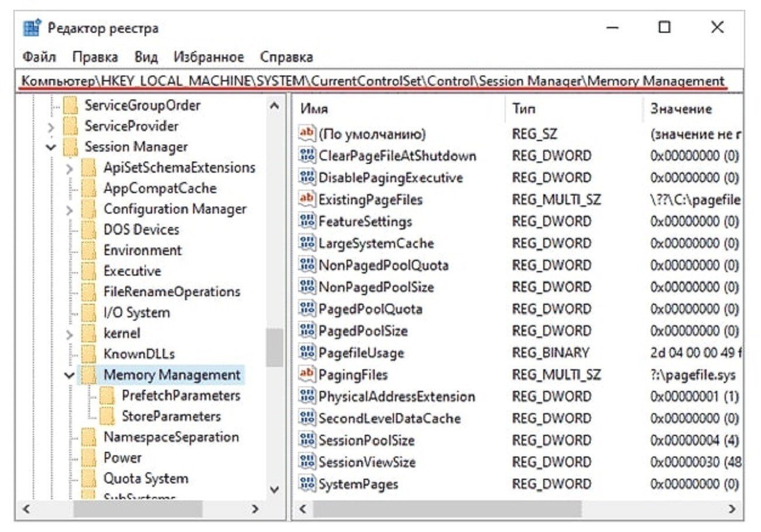761x532 pixels.
Task: Collapse the Memory Management tree node
Action: (70, 376)
